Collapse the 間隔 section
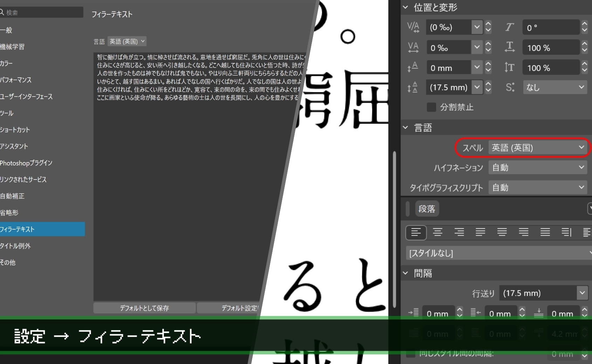Screen dimensions: 592x364 coord(406,273)
